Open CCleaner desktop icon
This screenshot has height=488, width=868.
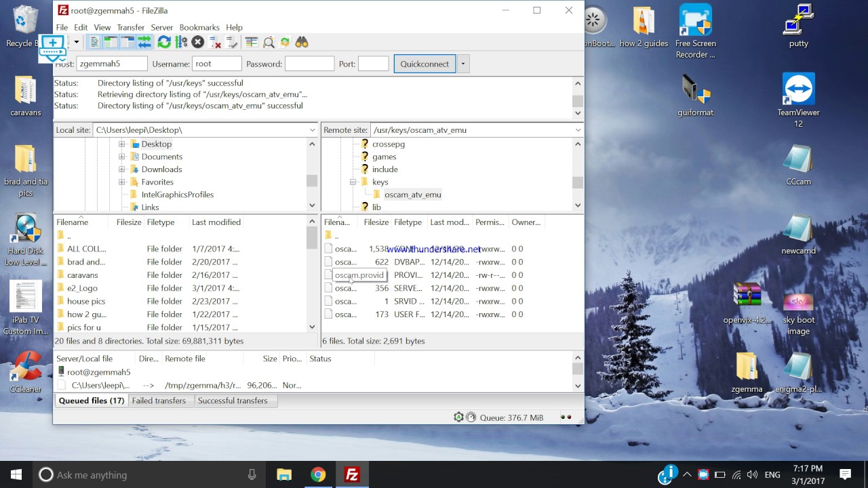tap(26, 371)
